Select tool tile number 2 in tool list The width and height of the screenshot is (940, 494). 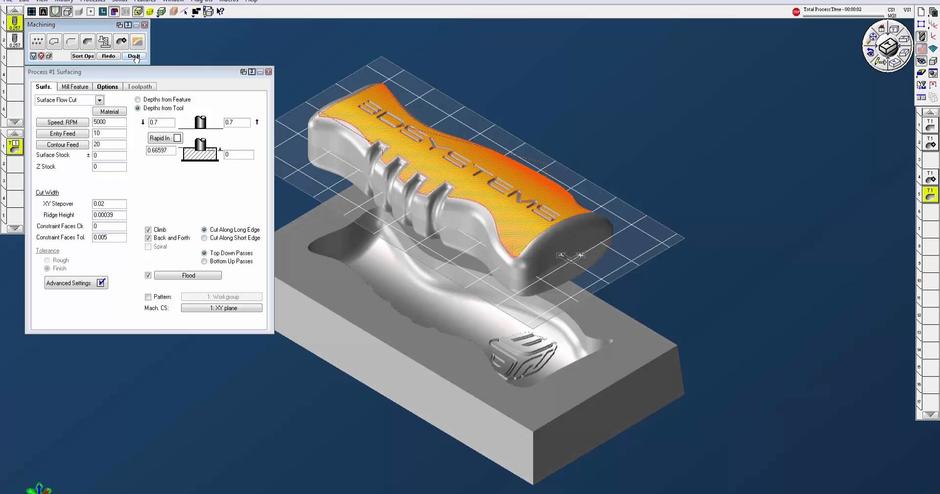coord(14,40)
